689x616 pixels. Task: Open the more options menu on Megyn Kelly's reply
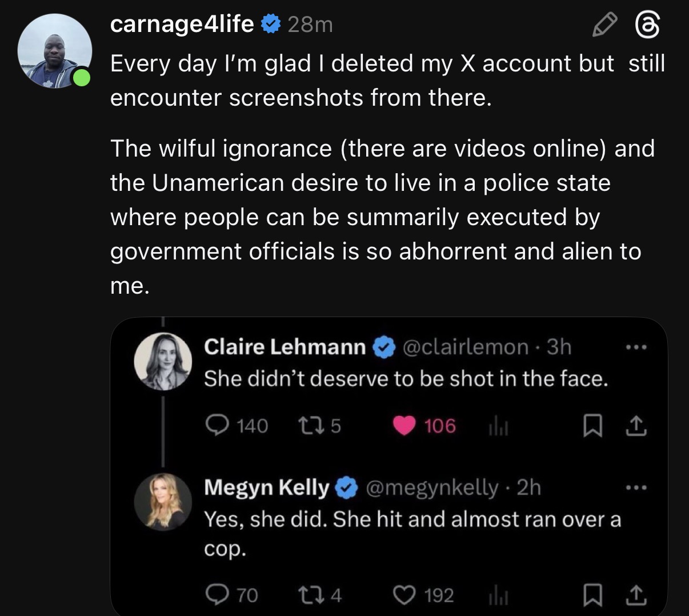coord(638,487)
